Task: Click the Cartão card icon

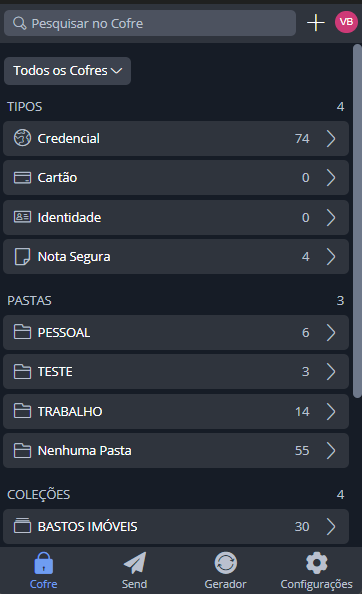Action: click(22, 178)
